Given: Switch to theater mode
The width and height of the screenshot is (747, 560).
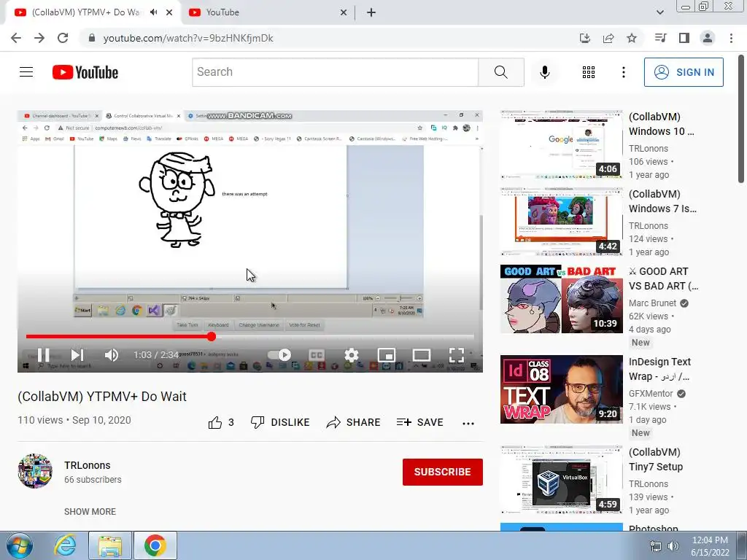Looking at the screenshot, I should (421, 355).
